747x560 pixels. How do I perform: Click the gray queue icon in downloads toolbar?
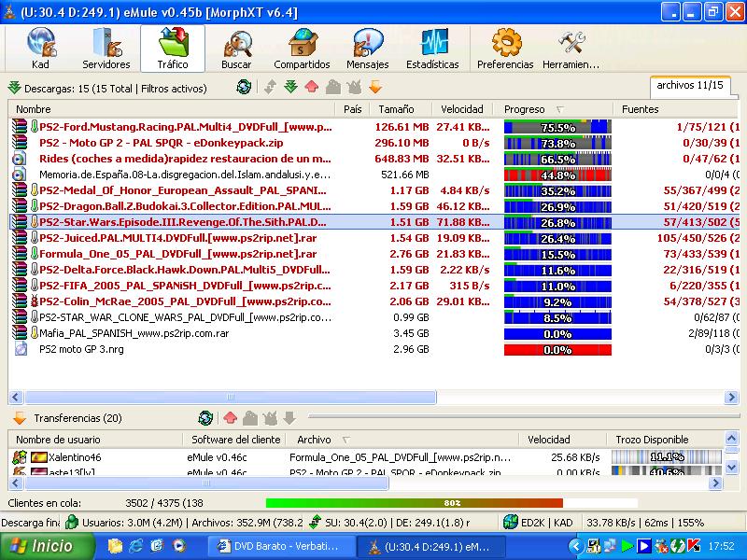(333, 87)
